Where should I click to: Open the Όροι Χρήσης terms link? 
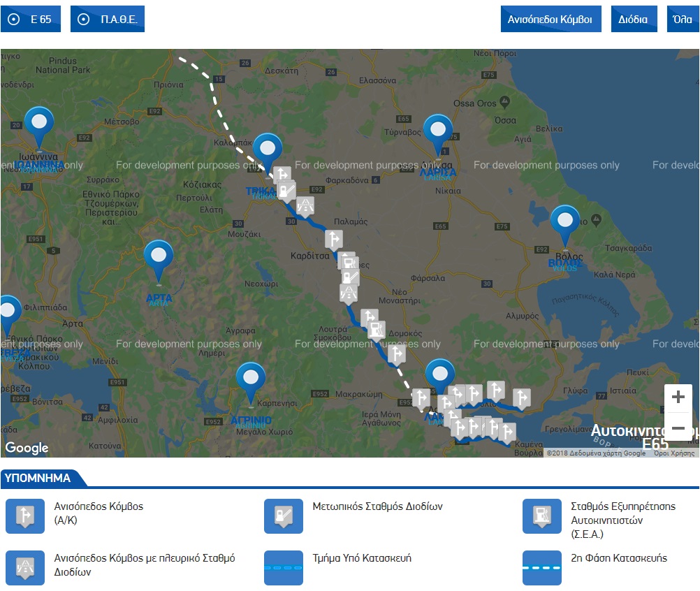click(x=673, y=453)
